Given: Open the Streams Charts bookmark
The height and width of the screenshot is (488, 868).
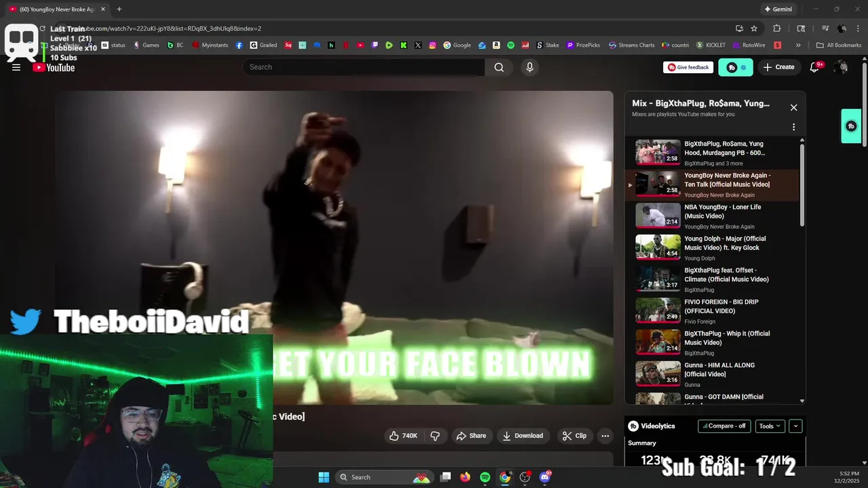Looking at the screenshot, I should click(631, 45).
